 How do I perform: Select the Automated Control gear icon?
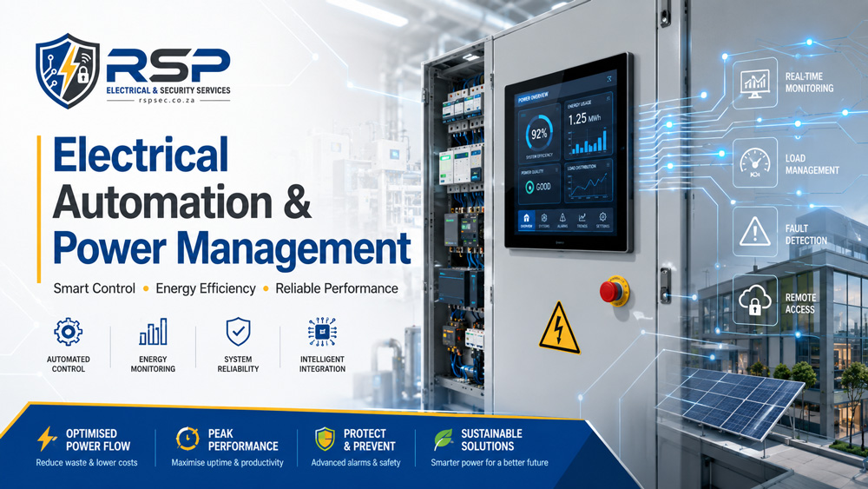click(x=68, y=332)
